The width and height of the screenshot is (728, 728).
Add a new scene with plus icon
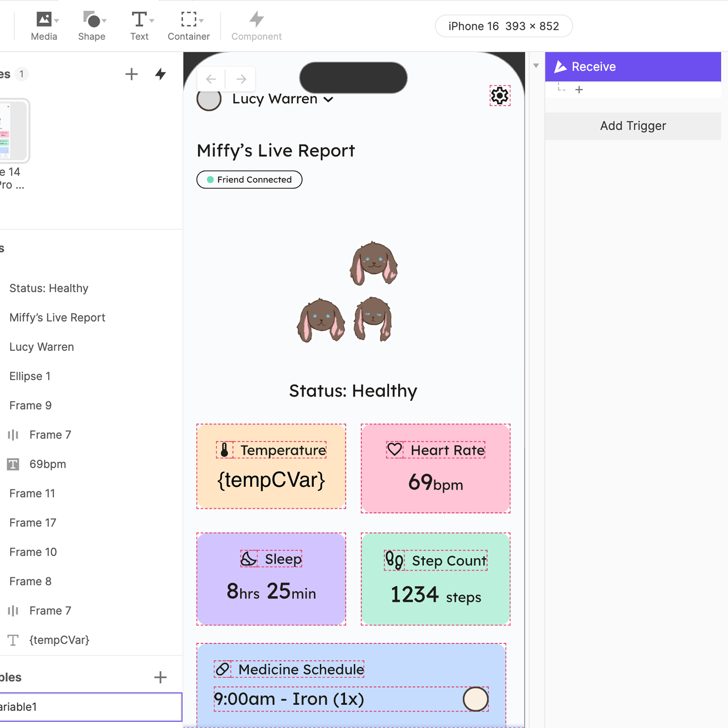(x=131, y=74)
